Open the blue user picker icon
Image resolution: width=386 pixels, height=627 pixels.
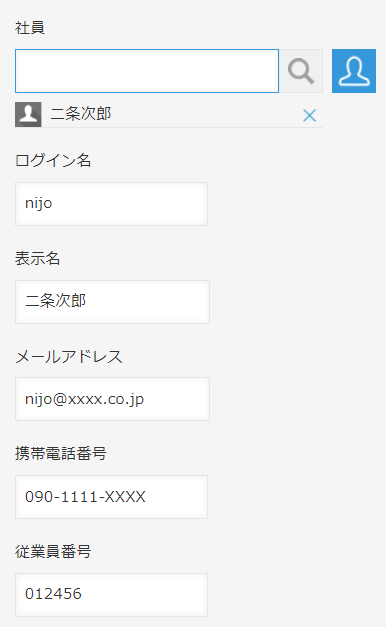354,71
